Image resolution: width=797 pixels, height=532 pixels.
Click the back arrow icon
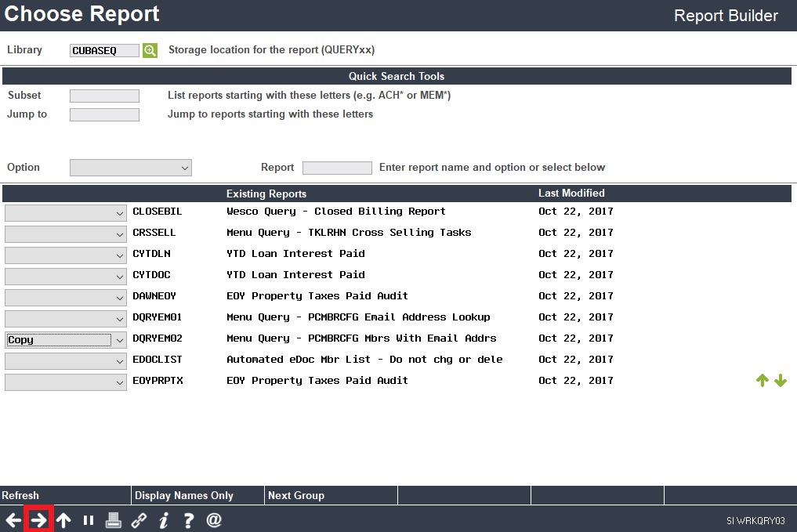(14, 519)
